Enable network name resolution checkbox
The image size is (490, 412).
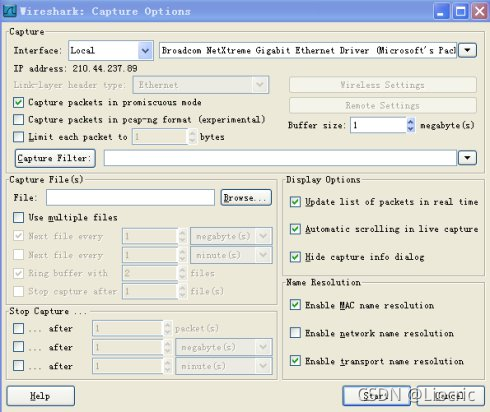coord(295,333)
